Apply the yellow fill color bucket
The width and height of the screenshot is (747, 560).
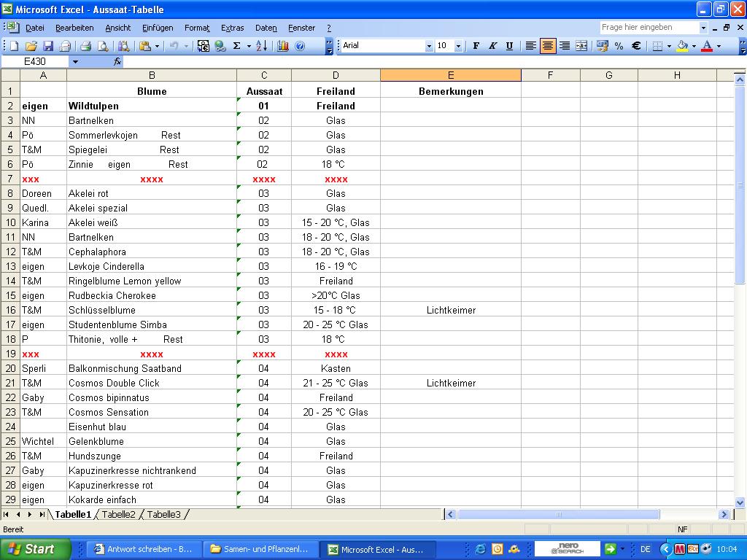click(682, 46)
